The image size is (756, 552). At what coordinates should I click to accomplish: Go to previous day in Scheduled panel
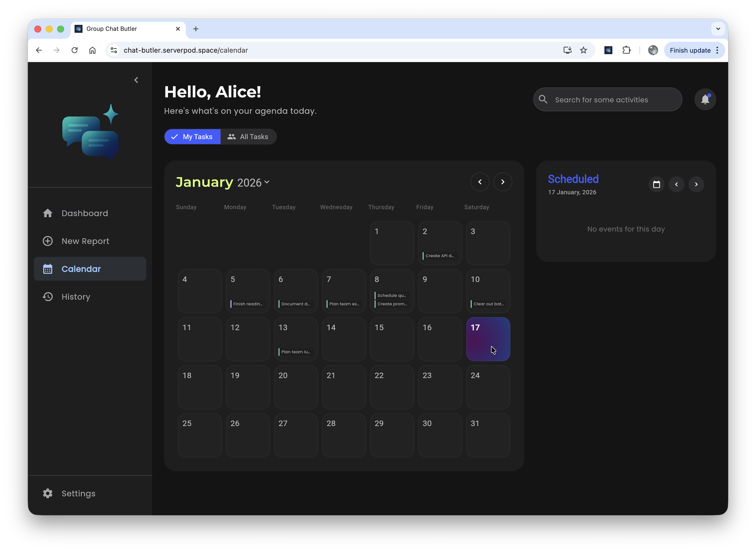coord(676,184)
